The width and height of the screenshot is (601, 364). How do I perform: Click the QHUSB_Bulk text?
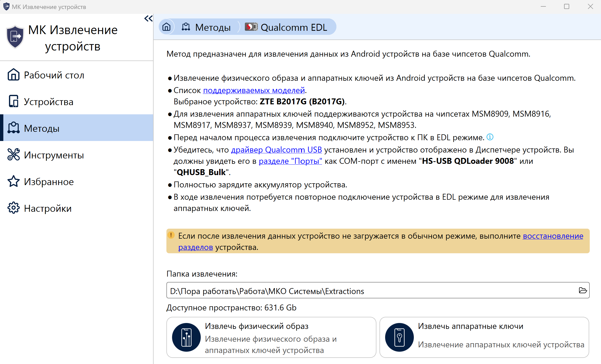click(x=201, y=172)
